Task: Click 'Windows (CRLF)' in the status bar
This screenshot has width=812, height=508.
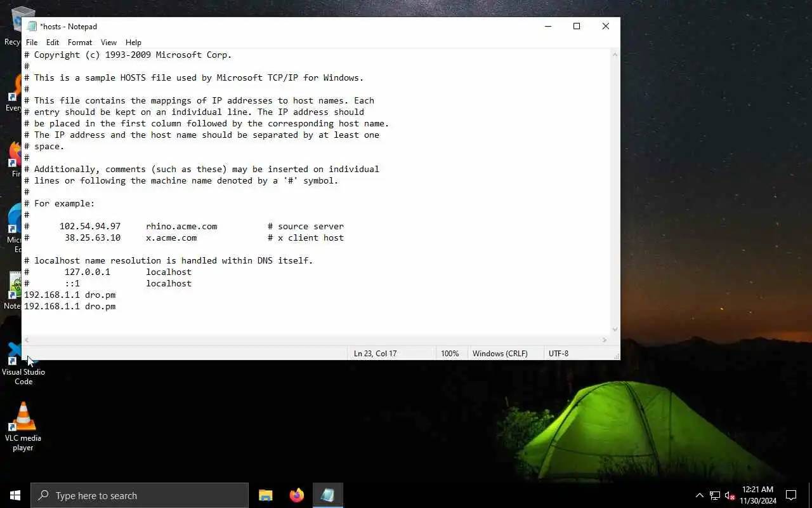Action: [x=500, y=353]
